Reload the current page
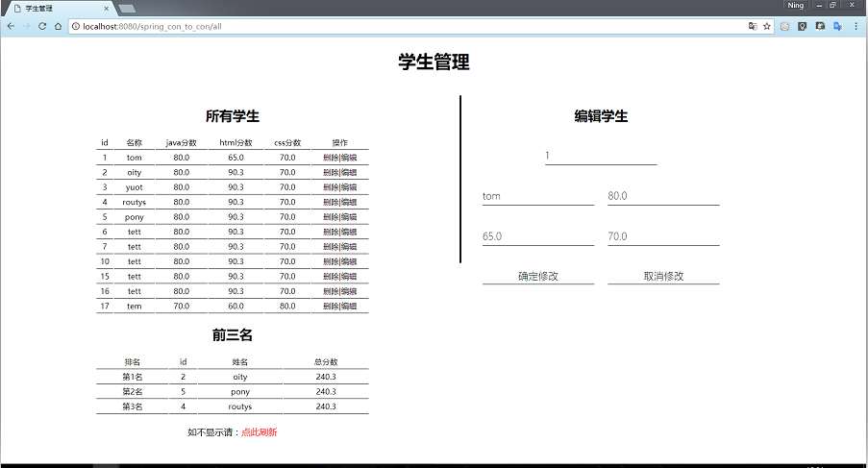This screenshot has height=468, width=868. pyautogui.click(x=42, y=26)
